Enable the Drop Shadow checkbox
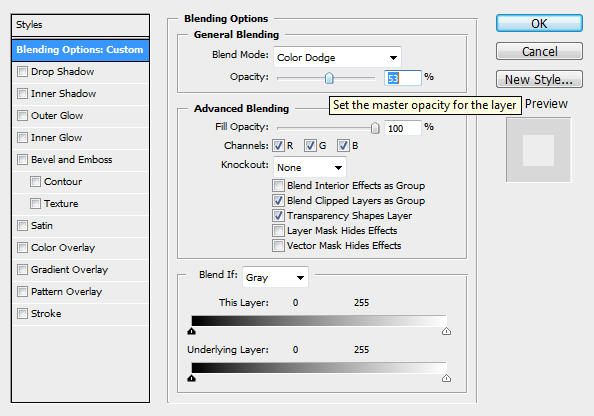Screen dimensions: 594x416 pyautogui.click(x=22, y=72)
